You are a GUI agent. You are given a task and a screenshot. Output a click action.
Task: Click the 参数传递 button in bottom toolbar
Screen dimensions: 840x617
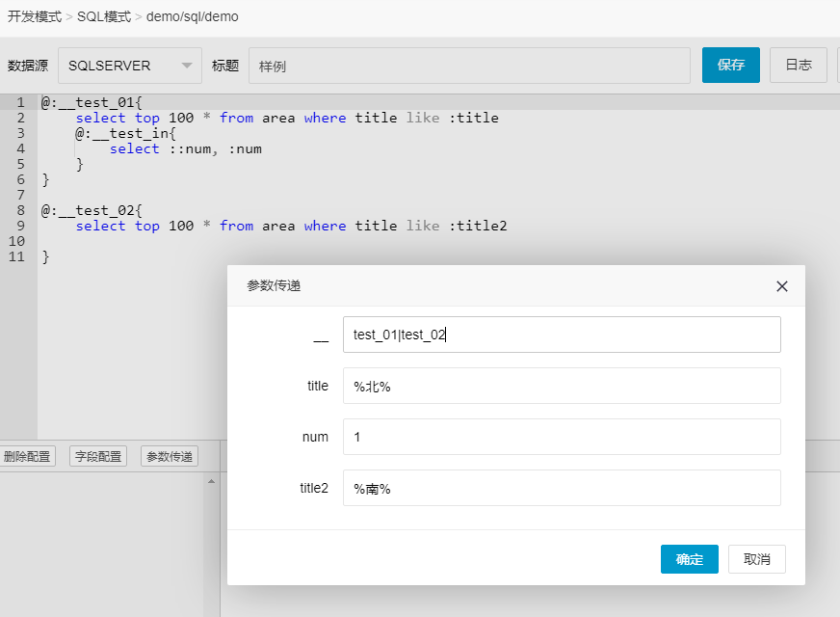[170, 456]
